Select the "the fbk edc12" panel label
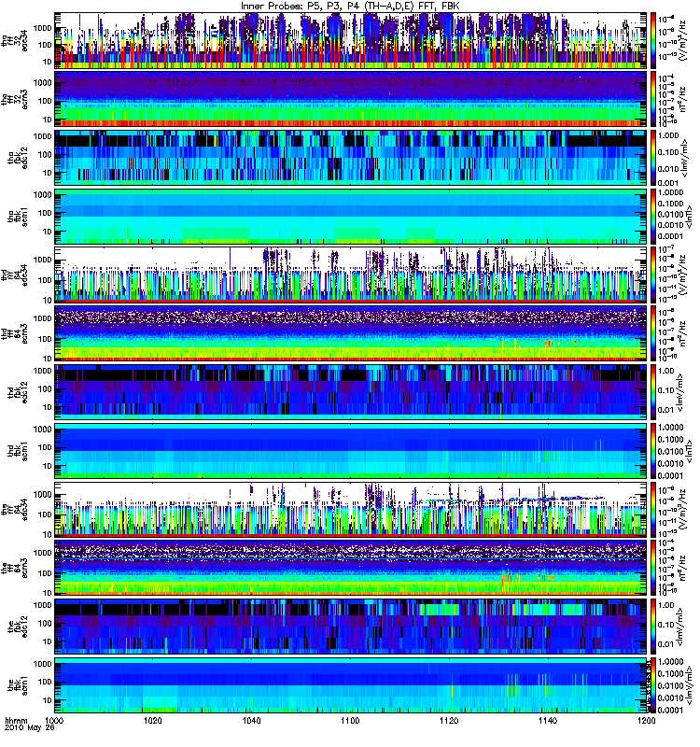The height and width of the screenshot is (747, 700). pyautogui.click(x=18, y=626)
